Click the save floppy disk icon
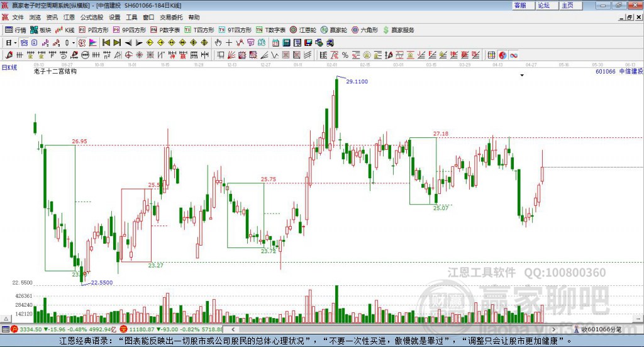 [308, 43]
